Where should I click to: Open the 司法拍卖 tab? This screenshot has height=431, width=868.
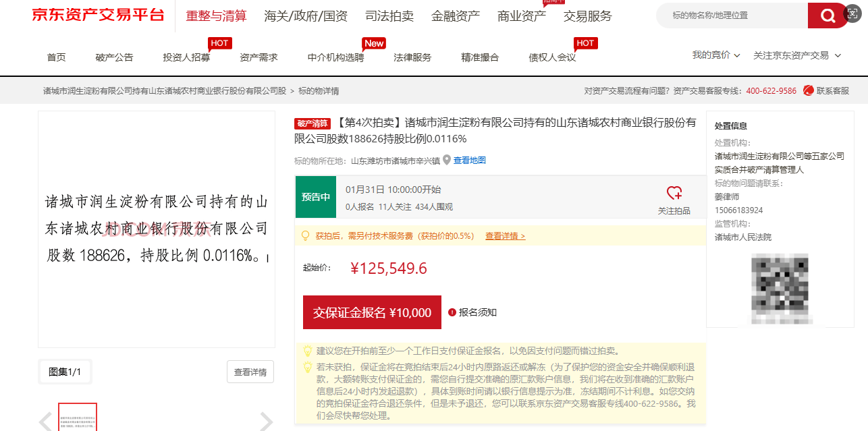389,16
